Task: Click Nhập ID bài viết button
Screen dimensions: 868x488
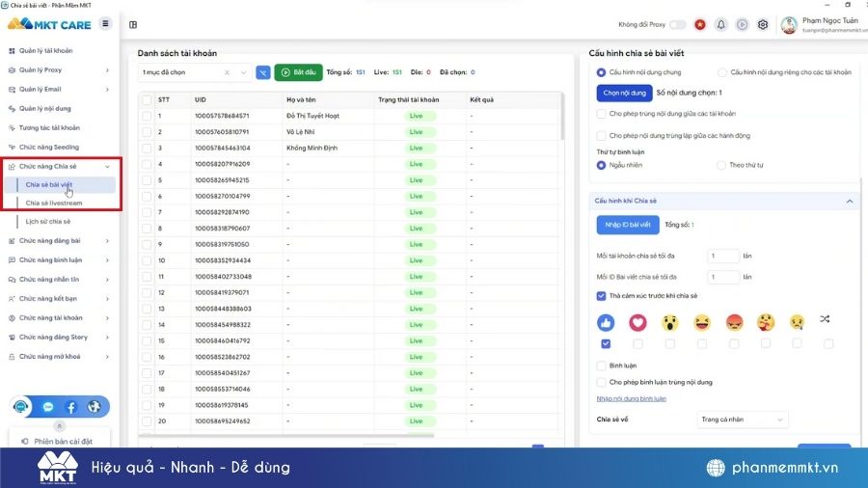Action: [x=628, y=225]
